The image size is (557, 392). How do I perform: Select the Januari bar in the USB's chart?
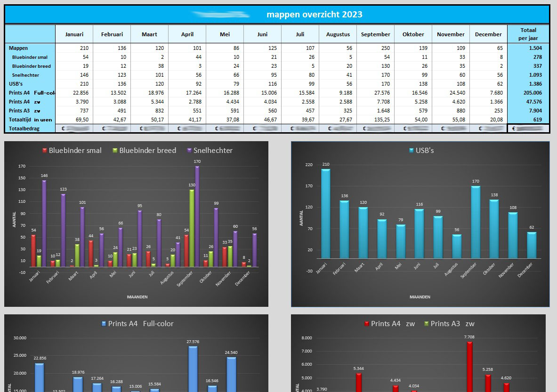326,214
